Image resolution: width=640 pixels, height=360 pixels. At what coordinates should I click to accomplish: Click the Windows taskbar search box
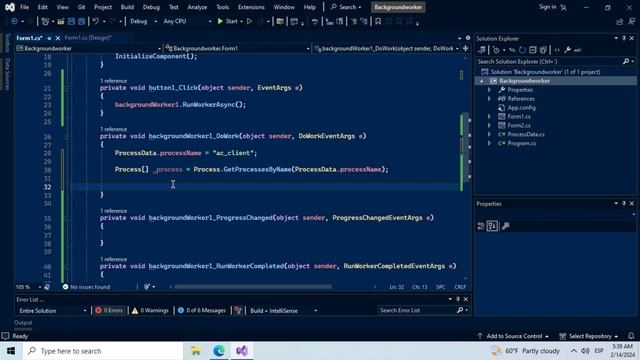click(104, 351)
